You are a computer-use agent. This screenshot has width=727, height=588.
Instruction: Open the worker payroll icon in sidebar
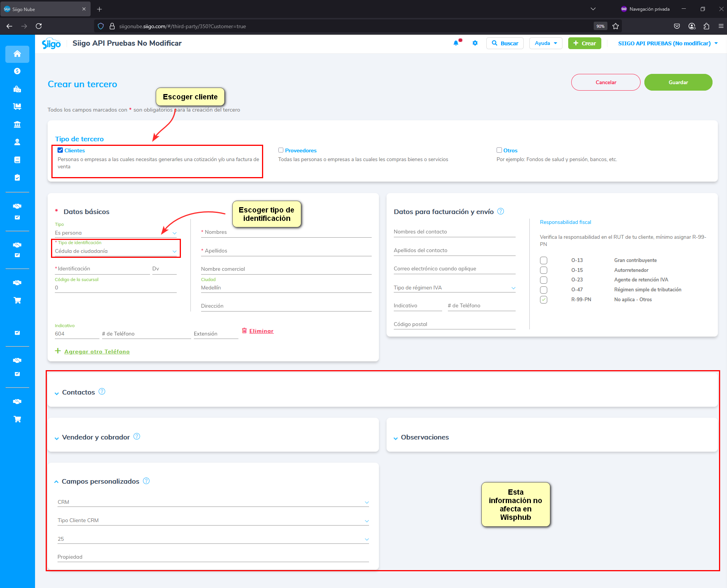pyautogui.click(x=17, y=142)
